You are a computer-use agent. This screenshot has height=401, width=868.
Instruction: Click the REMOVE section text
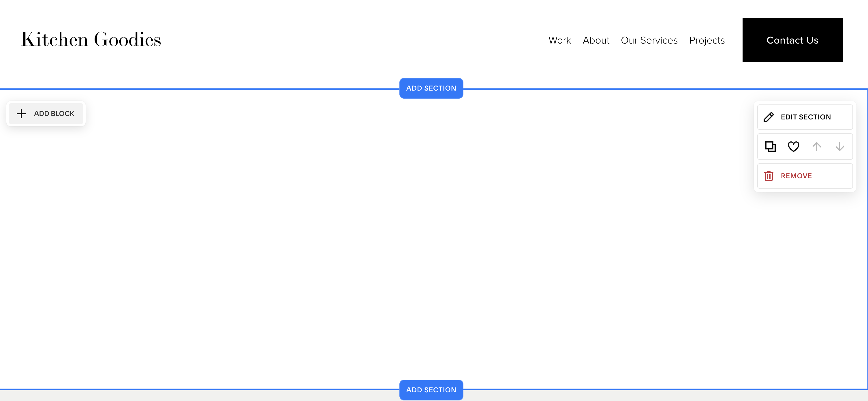[796, 176]
